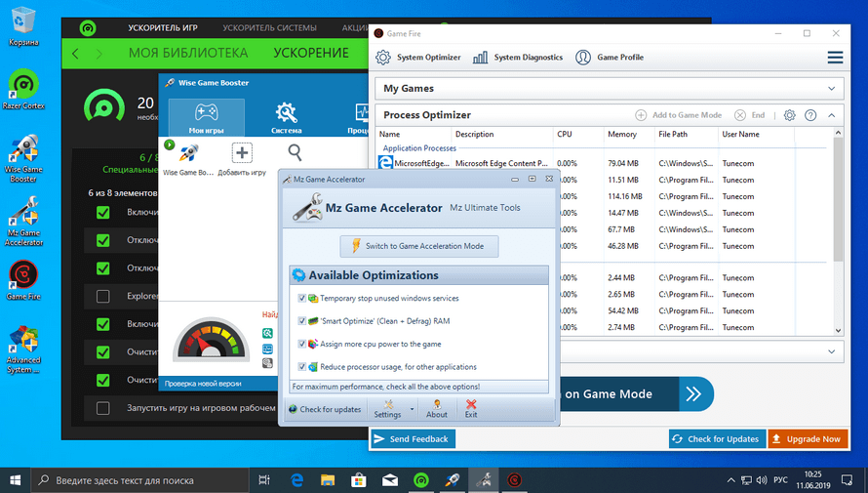
Task: Click Wise Game Booster entry in game list
Action: [188, 158]
